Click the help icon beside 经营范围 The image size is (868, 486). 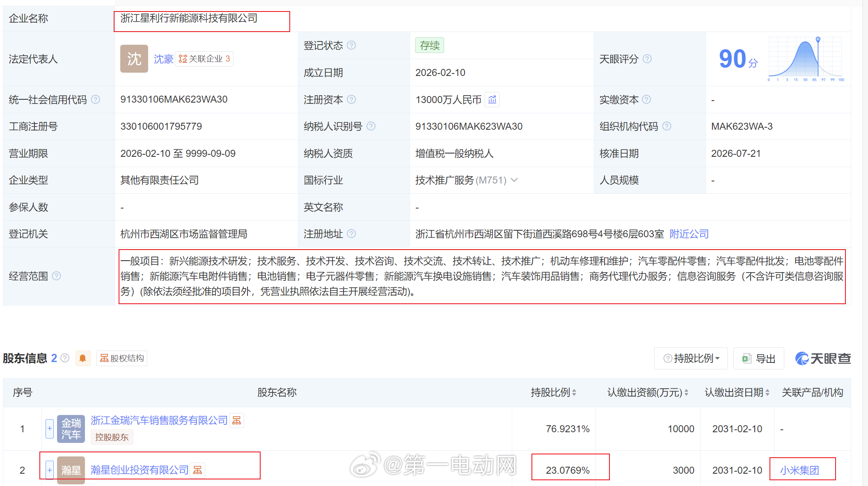tap(57, 276)
